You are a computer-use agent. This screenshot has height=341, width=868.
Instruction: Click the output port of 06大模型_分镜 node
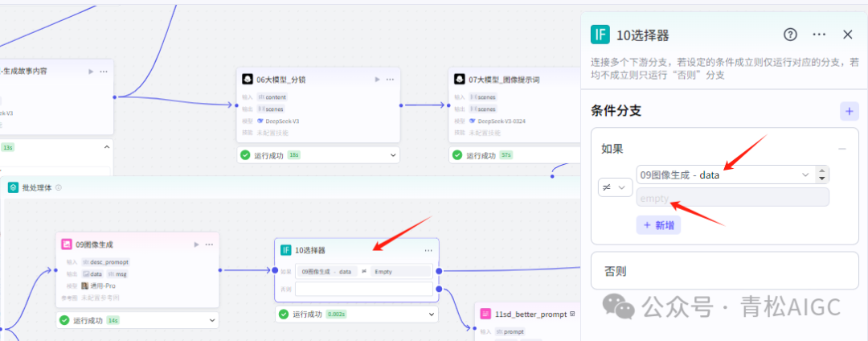401,105
